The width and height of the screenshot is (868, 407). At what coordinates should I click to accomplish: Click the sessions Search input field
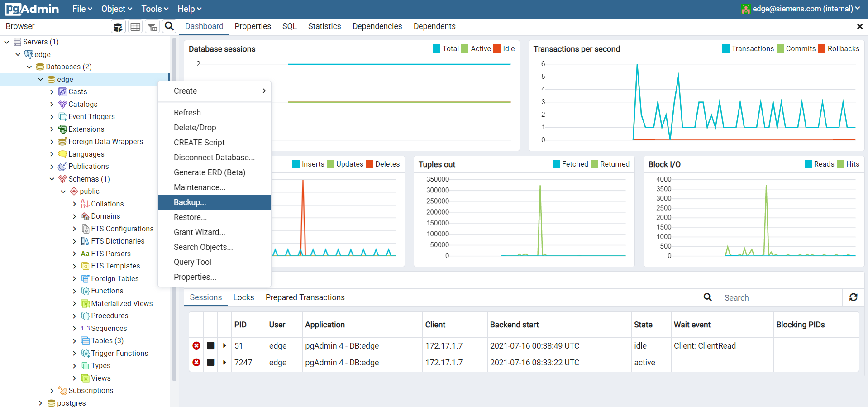tap(781, 298)
